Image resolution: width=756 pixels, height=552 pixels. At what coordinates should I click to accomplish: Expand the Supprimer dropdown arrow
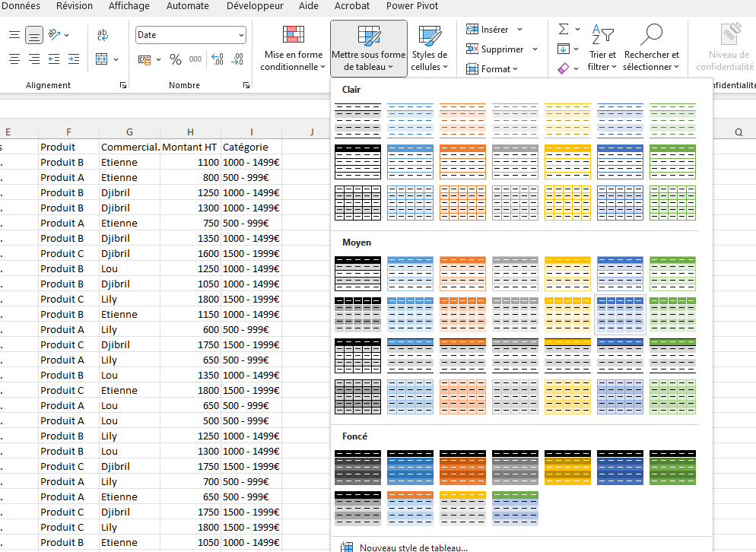(x=535, y=49)
